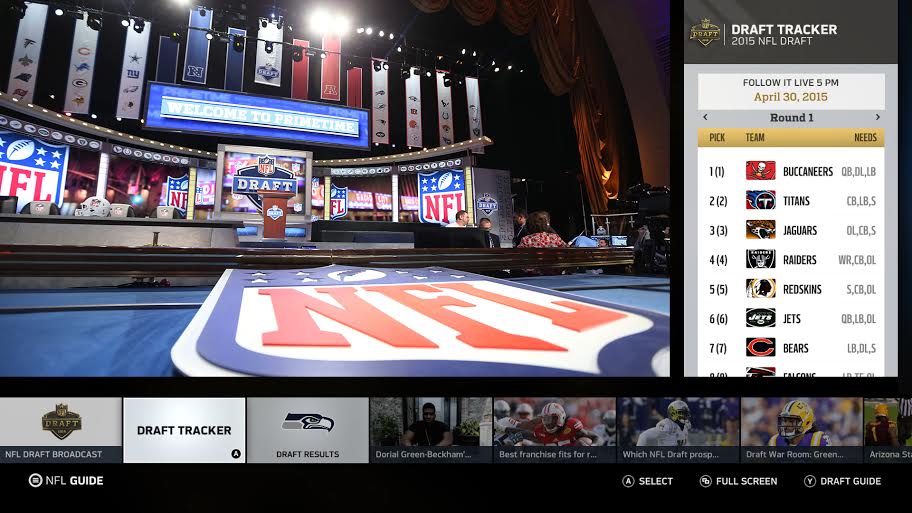Click the Jaguars team logo

click(x=760, y=230)
